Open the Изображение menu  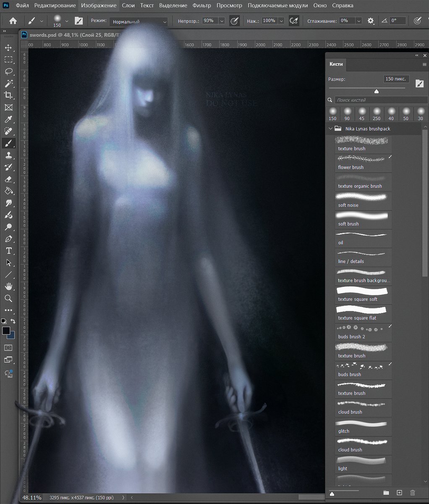(99, 5)
